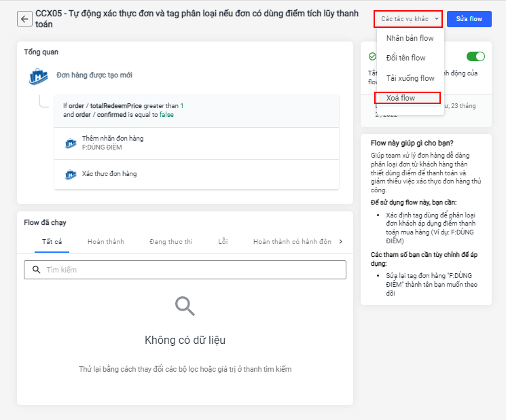Image resolution: width=506 pixels, height=420 pixels.
Task: Click the 'Không có dữ liệu' message
Action: point(185,340)
